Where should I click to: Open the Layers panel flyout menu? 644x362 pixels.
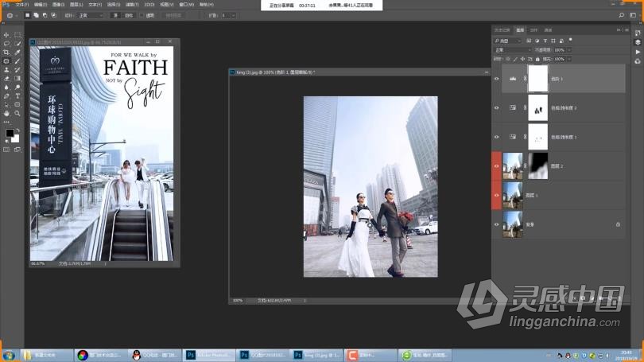coord(627,30)
